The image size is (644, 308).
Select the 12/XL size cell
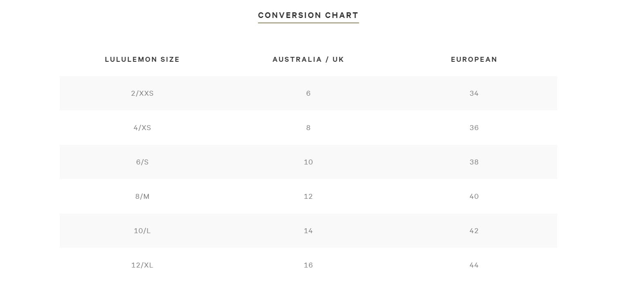[x=142, y=265]
